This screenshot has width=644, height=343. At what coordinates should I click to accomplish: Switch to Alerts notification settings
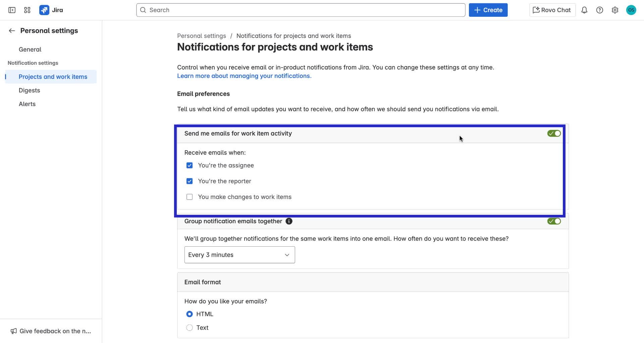[x=27, y=104]
